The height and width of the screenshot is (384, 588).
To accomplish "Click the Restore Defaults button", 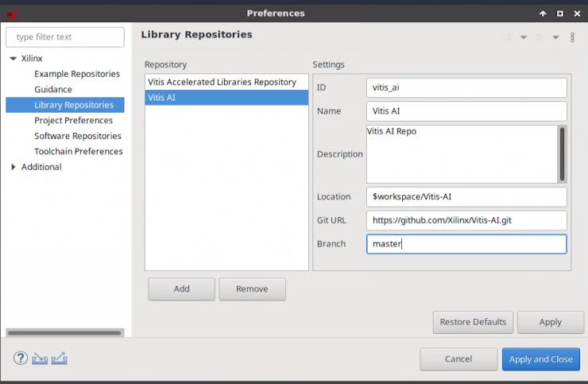I will tap(473, 322).
